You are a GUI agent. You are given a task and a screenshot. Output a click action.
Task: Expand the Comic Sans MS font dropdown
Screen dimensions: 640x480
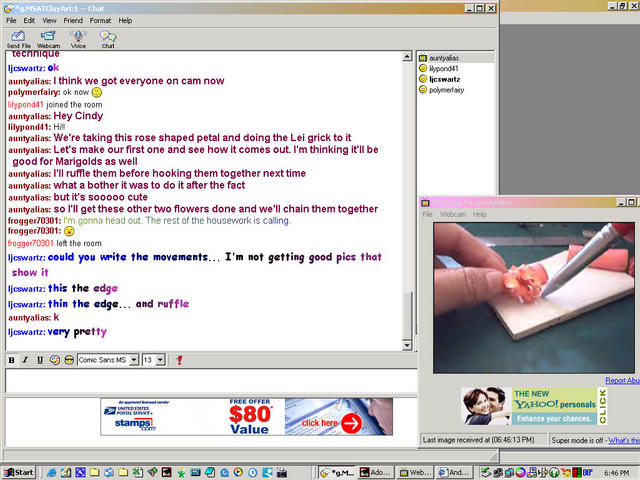pyautogui.click(x=134, y=360)
